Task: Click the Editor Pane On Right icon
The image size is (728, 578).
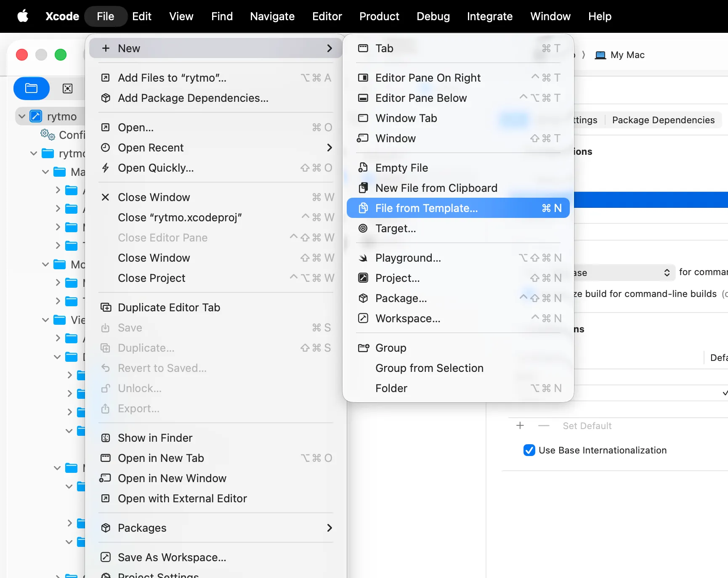Action: (x=363, y=78)
